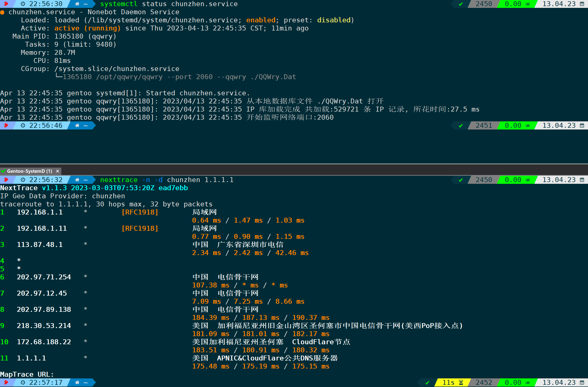588x387 pixels.
Task: Click the '开始监听网络端口:2060' log text
Action: (x=290, y=117)
